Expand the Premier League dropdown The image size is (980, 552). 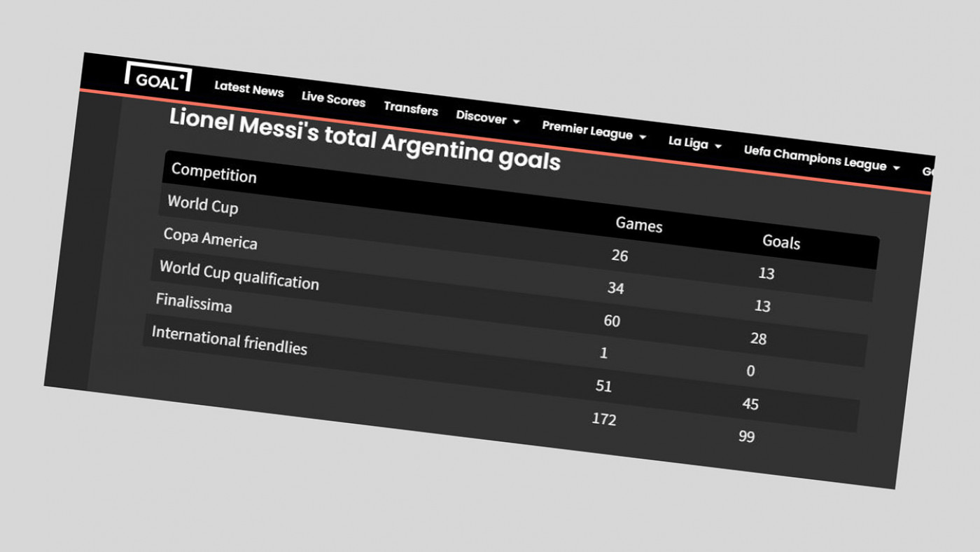[594, 132]
